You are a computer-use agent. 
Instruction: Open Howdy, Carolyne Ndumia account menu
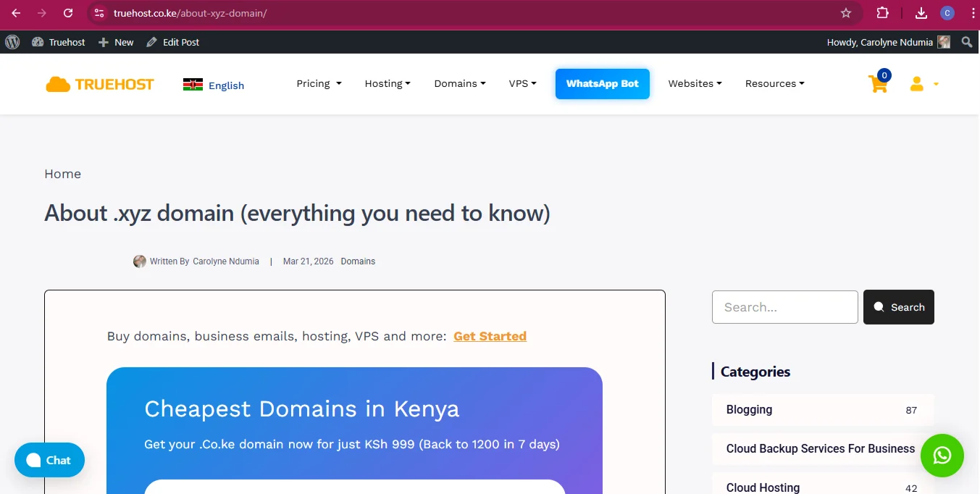888,42
